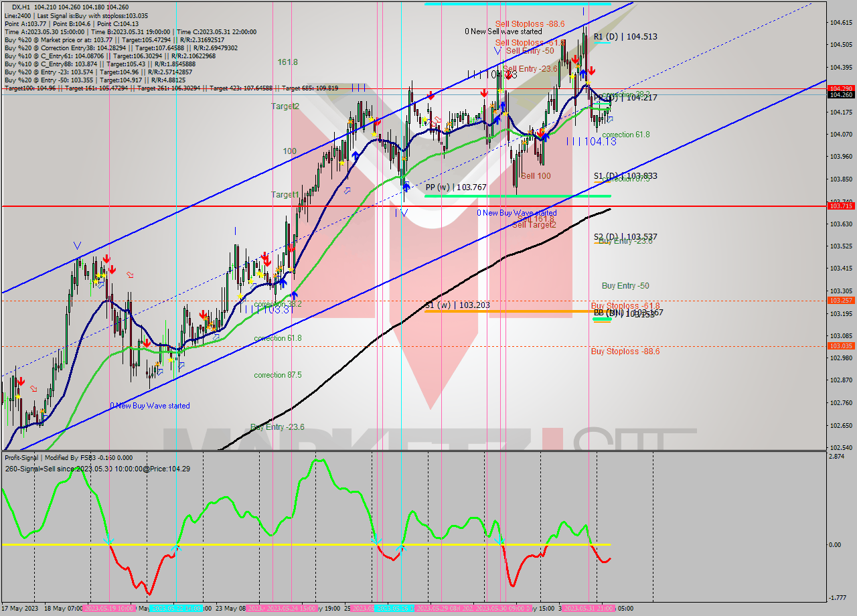Click the '260-Signal=Sell since:2023.05.30' indicator text
The image size is (857, 616).
(97, 469)
